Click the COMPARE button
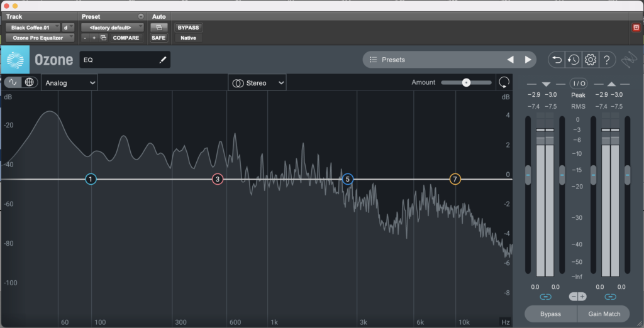Image resolution: width=644 pixels, height=328 pixels. (x=126, y=38)
